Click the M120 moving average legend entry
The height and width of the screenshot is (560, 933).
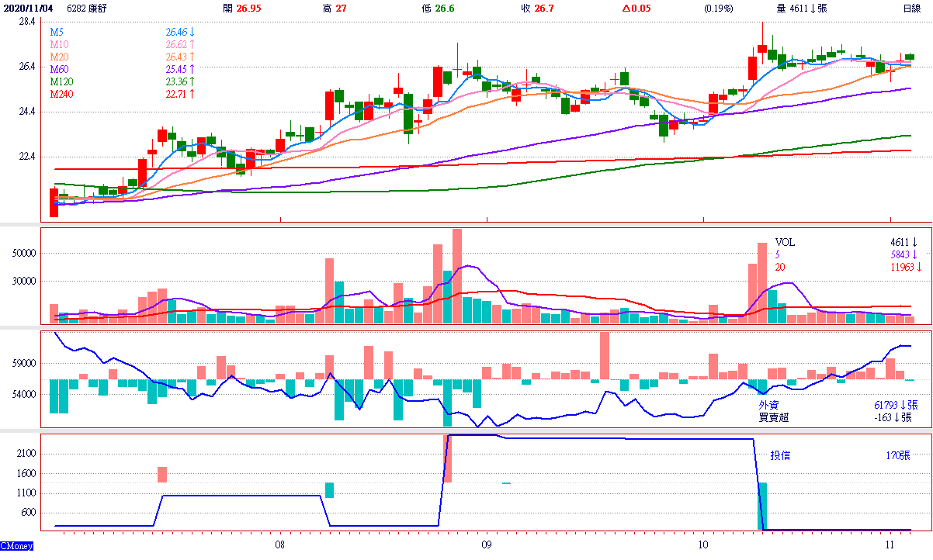click(x=61, y=82)
